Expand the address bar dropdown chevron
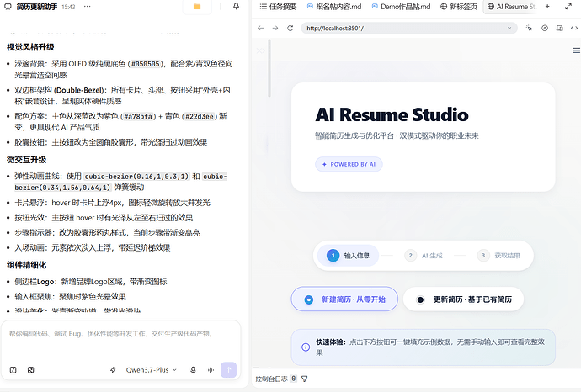 pos(509,28)
